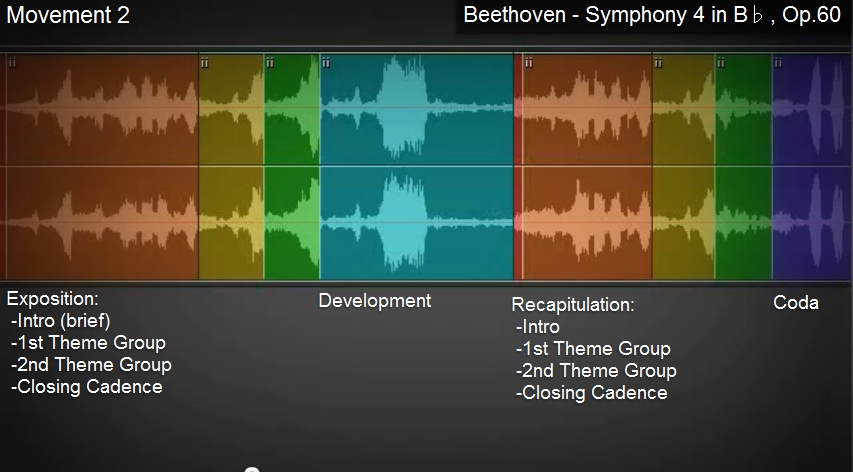The width and height of the screenshot is (853, 472).
Task: Click the 'Movement 2' title
Action: tap(68, 15)
